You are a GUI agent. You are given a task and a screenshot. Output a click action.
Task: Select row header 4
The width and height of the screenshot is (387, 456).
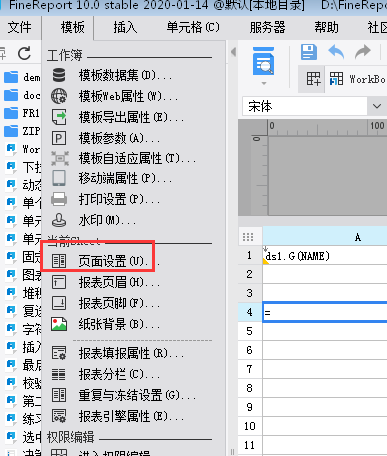coord(250,312)
